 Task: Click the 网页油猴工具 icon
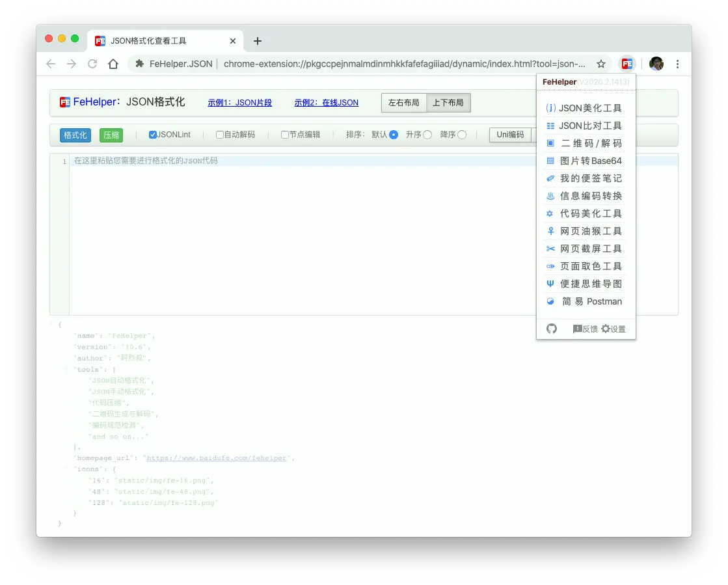tap(550, 231)
